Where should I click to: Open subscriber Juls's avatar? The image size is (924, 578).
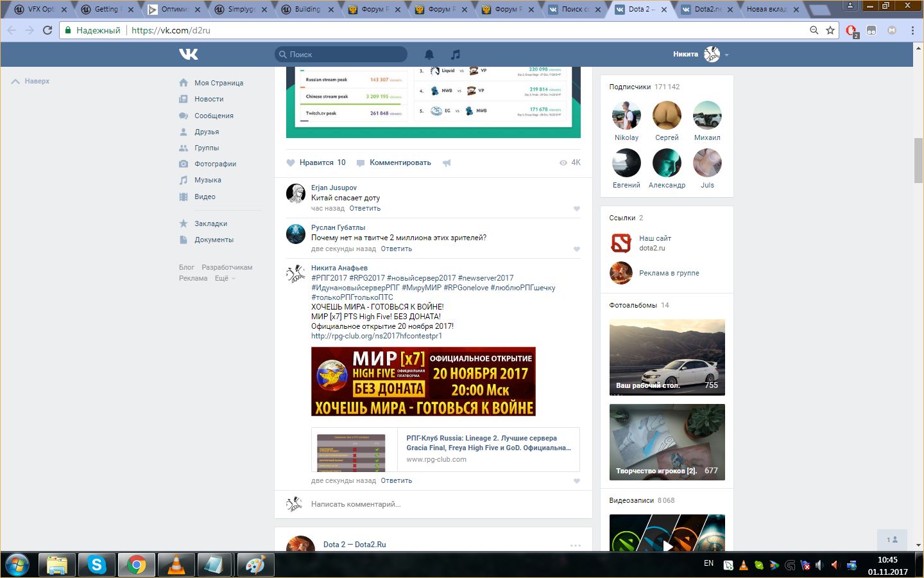[x=707, y=163]
